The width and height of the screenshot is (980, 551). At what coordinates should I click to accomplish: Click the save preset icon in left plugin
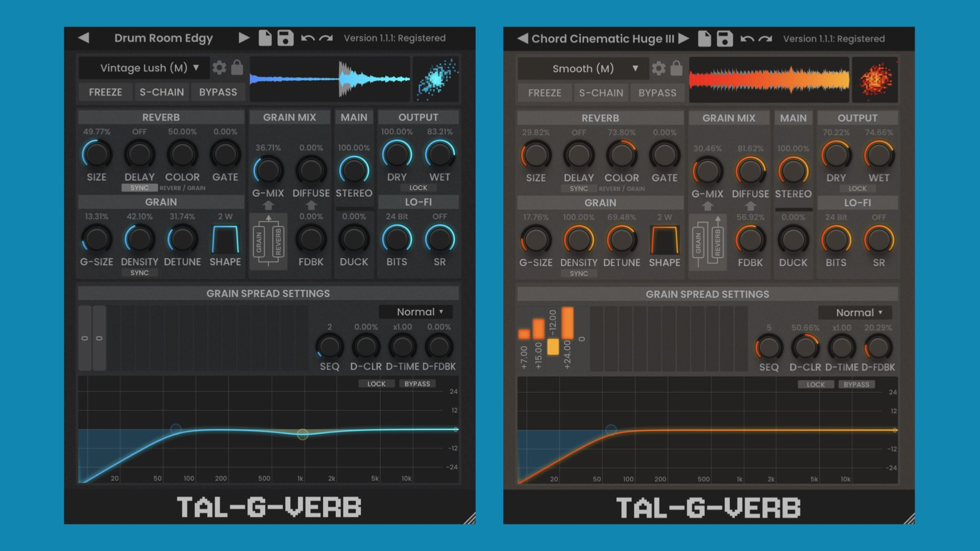tap(285, 38)
